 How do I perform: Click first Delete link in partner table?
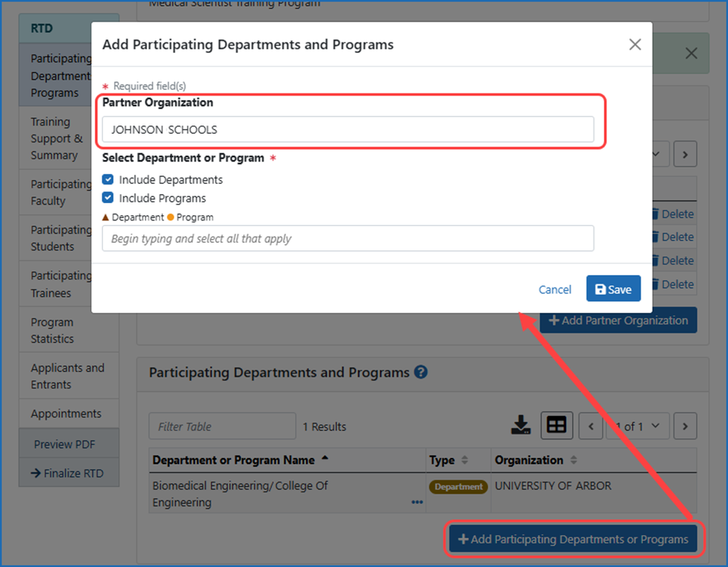(x=673, y=214)
